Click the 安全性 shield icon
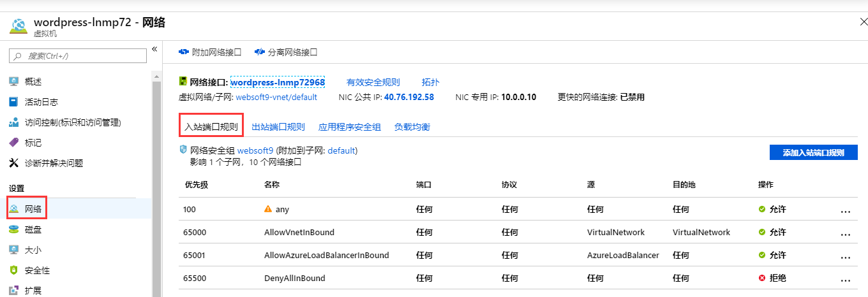 14,270
